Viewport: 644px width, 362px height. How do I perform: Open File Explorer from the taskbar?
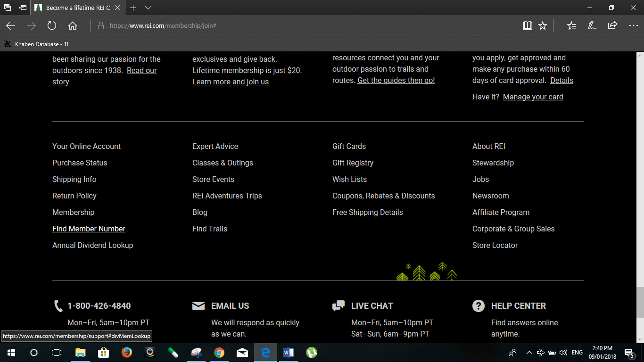point(80,353)
